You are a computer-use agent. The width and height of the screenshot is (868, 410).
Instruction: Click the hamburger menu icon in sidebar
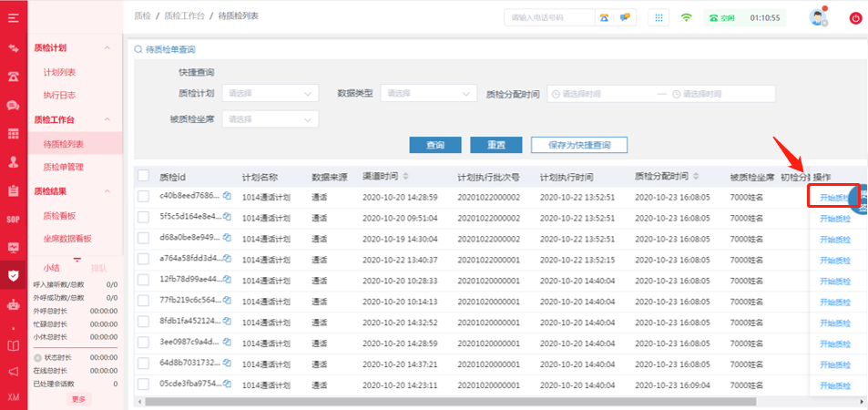pos(14,19)
